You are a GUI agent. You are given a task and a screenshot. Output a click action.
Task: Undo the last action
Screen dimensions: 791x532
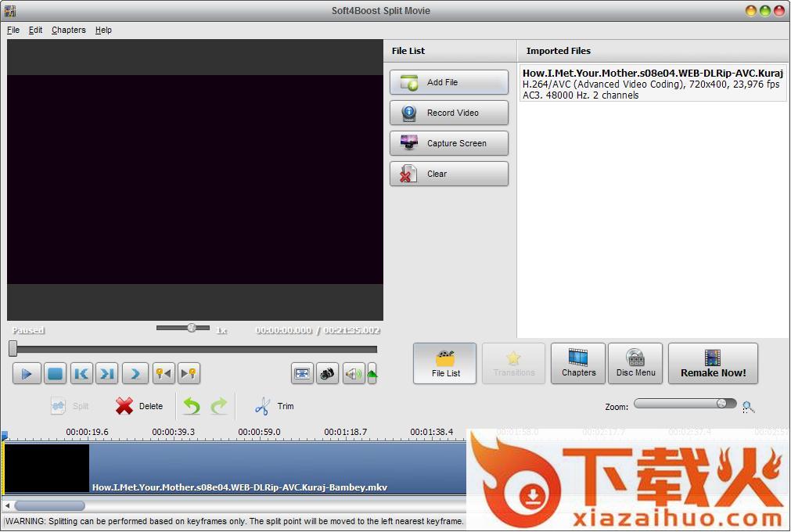click(192, 406)
